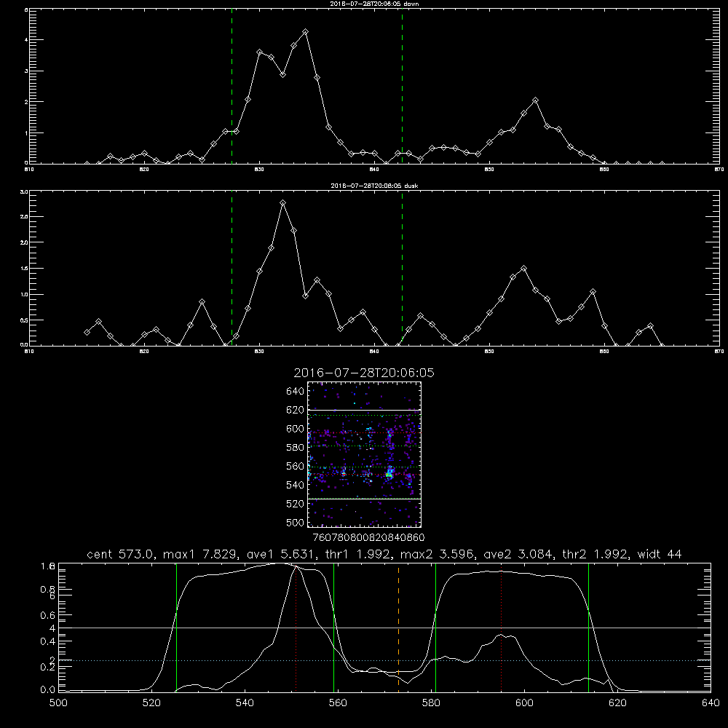Click the green vertical line near 614
728x728 pixels.
(x=588, y=628)
